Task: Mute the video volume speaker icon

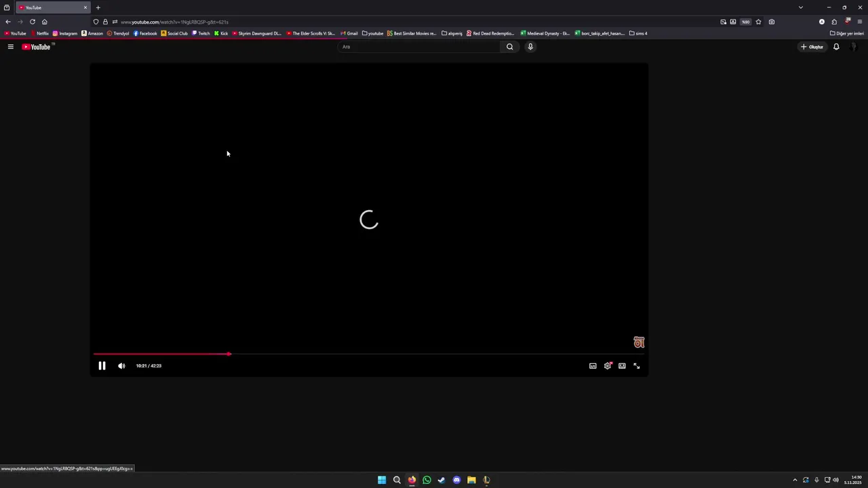Action: tap(121, 366)
